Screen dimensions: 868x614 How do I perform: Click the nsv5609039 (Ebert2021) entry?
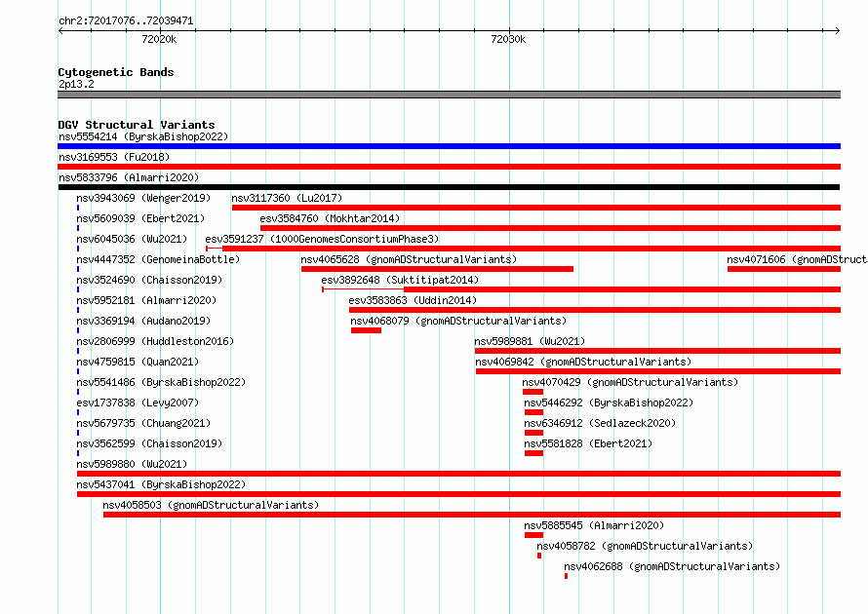140,218
